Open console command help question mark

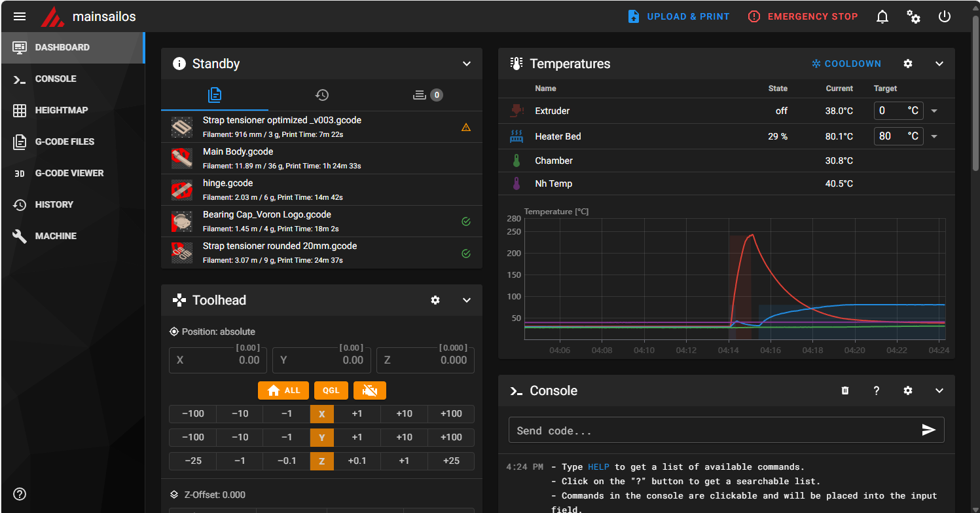[x=877, y=390]
